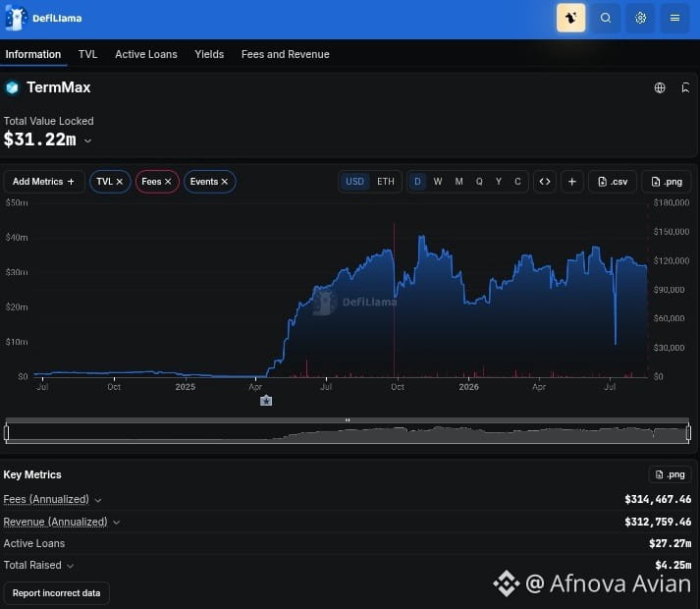Grab right handle of chart range slider
The height and width of the screenshot is (609, 700).
(x=688, y=432)
